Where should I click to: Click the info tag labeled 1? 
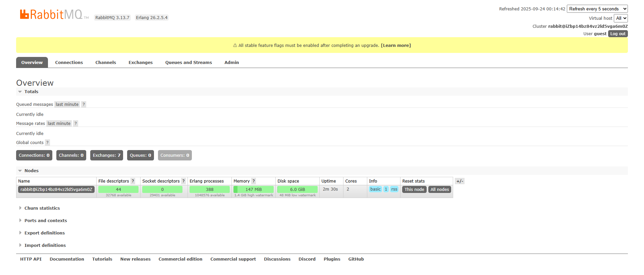(x=386, y=189)
